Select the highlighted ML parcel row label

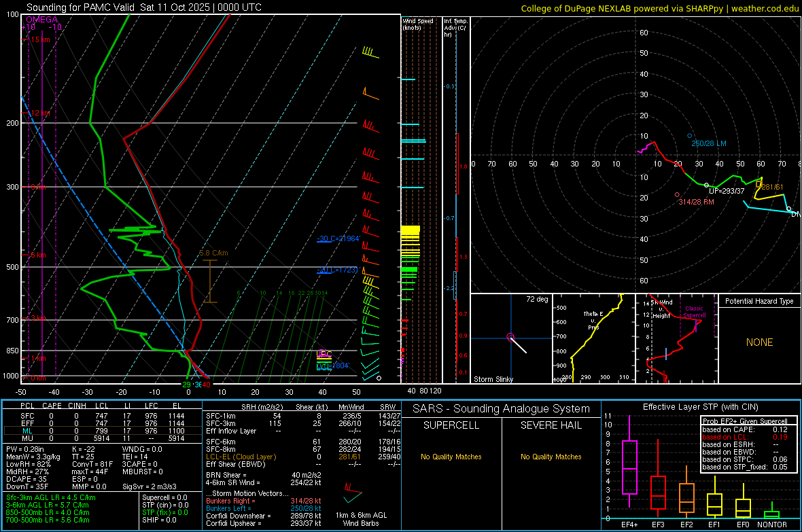click(27, 431)
